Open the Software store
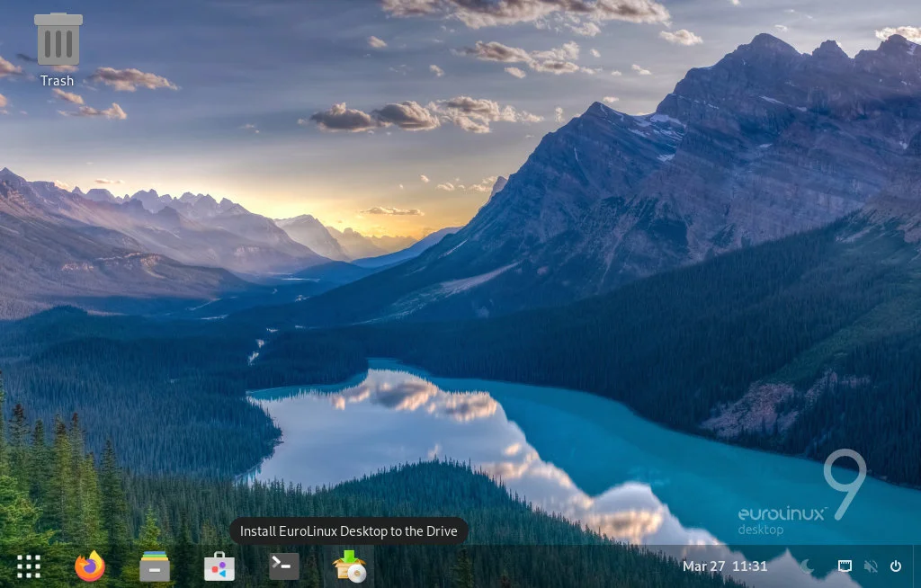Screen dimensions: 921x588 point(219,566)
